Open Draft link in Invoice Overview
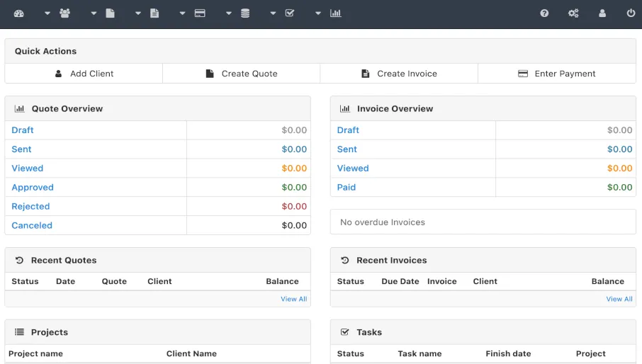The height and width of the screenshot is (364, 642). tap(348, 130)
